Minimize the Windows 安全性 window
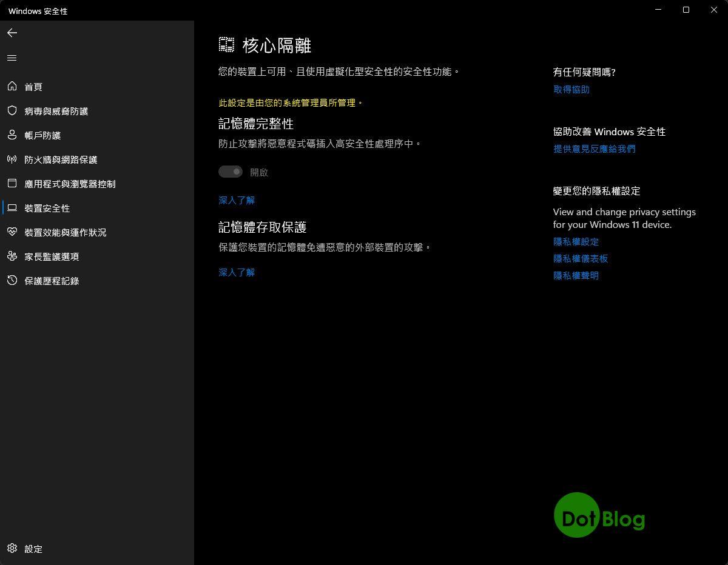Screen dimensions: 728x565 click(x=658, y=10)
